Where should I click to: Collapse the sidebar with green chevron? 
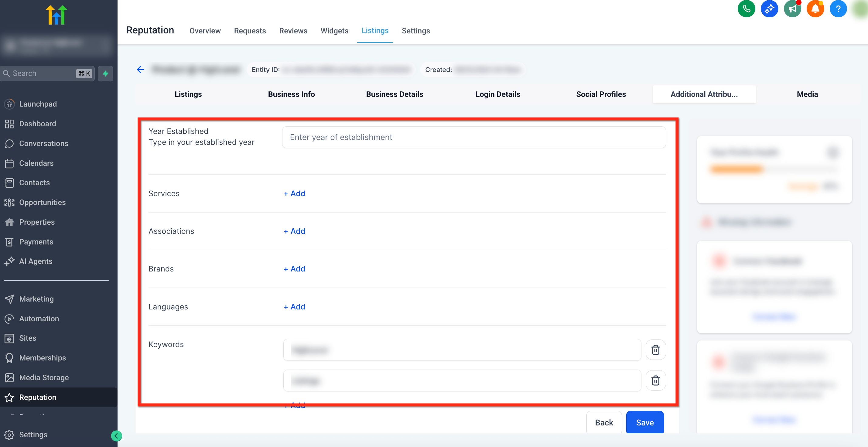pos(116,436)
